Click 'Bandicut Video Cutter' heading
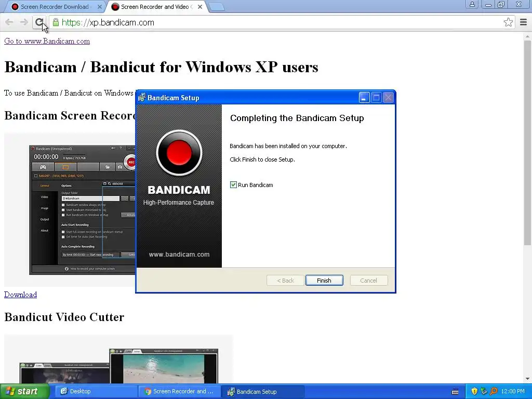 [64, 317]
